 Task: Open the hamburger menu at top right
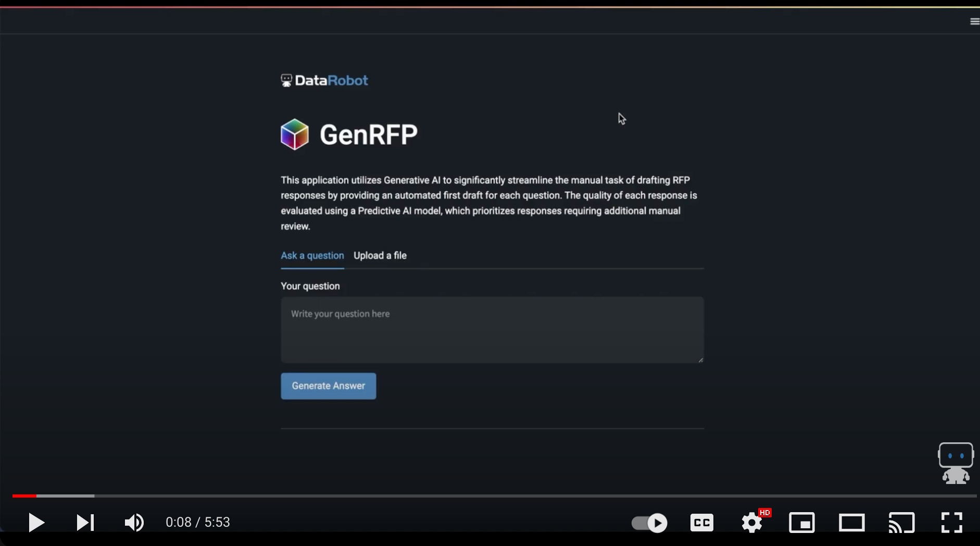974,21
